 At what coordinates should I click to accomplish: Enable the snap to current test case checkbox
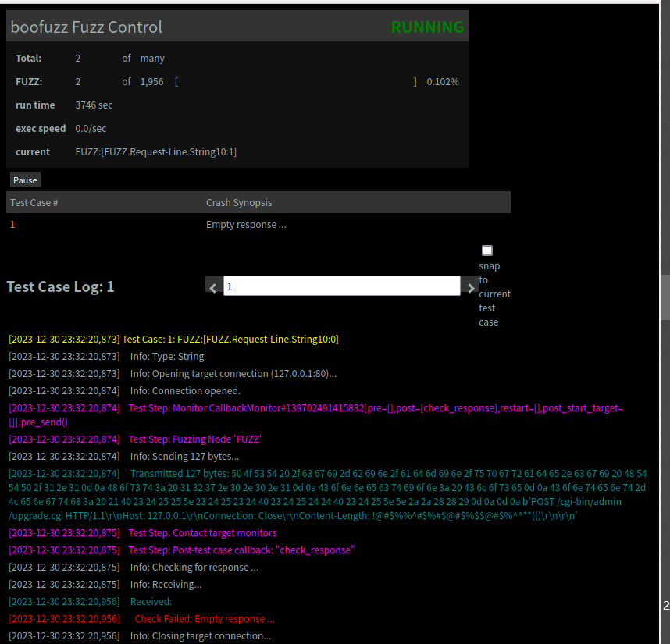tap(487, 251)
